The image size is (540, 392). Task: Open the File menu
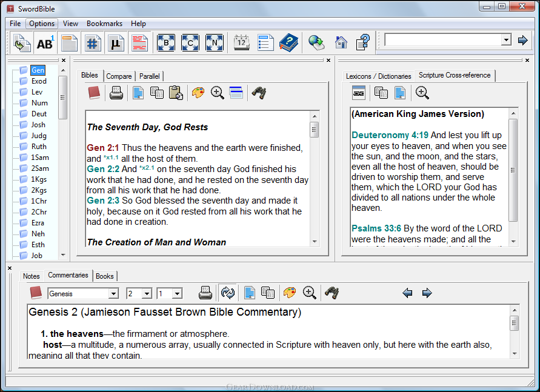click(15, 24)
